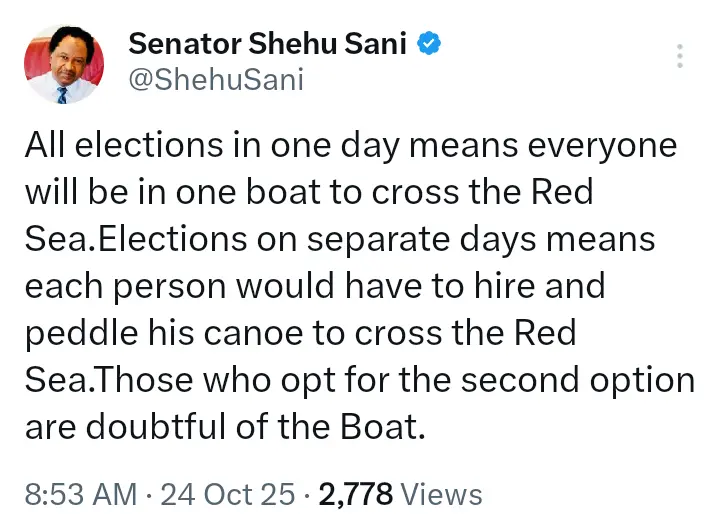Click the 24 Oct 25 post date

(242, 493)
